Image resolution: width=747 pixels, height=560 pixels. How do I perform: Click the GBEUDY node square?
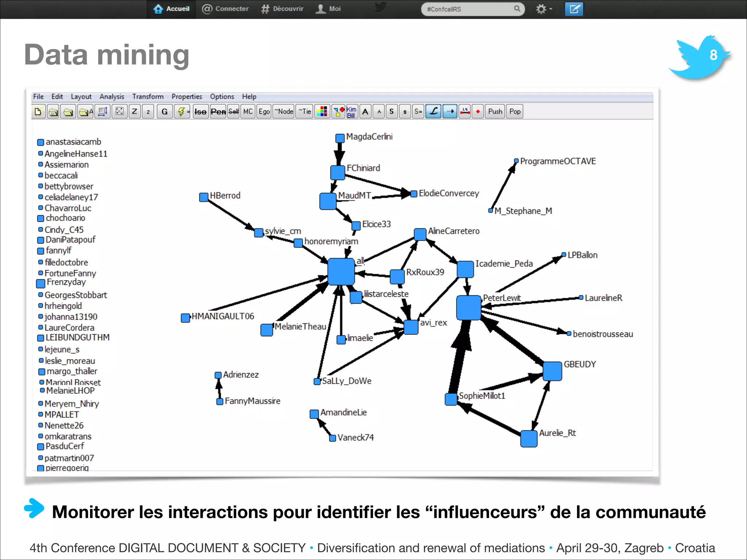tap(552, 371)
